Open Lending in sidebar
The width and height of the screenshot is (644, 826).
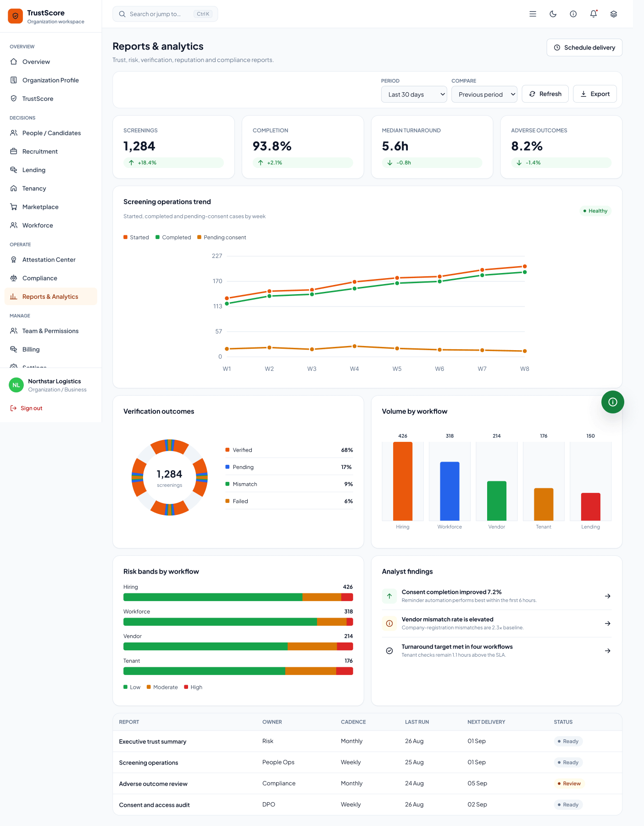tap(51, 170)
